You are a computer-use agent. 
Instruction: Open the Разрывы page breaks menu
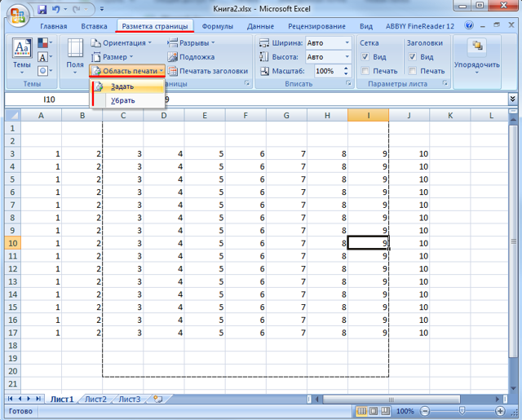point(191,43)
